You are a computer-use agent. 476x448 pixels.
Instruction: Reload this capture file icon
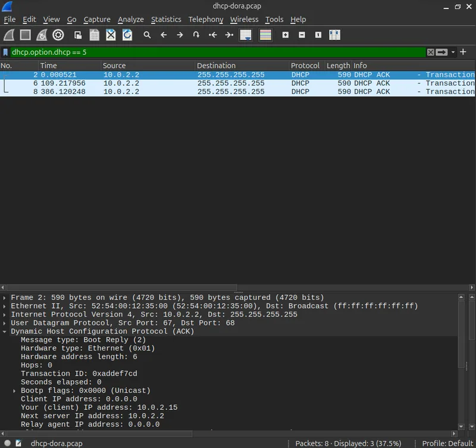pos(127,35)
